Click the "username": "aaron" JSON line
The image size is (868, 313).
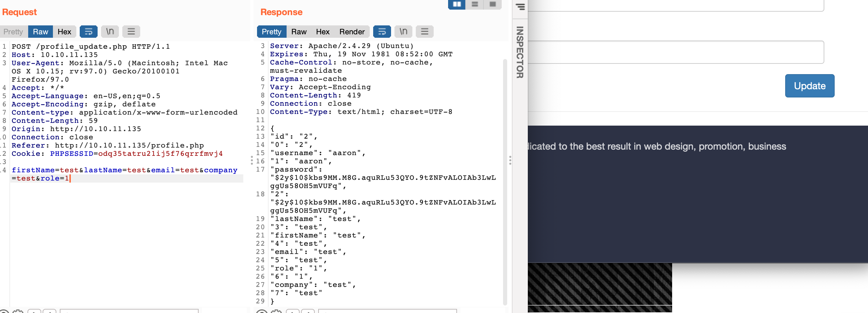click(x=318, y=153)
